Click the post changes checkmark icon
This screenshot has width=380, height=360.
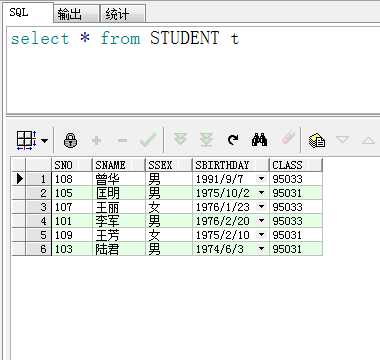pyautogui.click(x=148, y=140)
